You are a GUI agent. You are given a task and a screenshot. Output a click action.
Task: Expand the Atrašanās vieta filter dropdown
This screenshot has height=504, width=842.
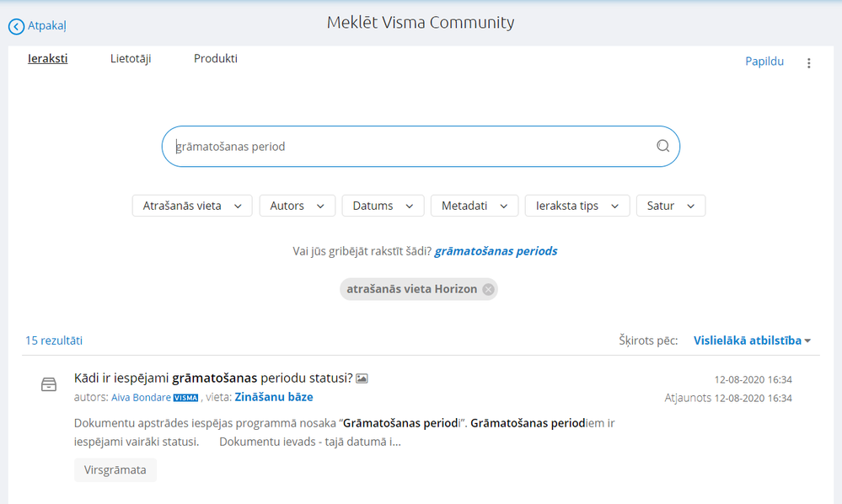pos(192,206)
